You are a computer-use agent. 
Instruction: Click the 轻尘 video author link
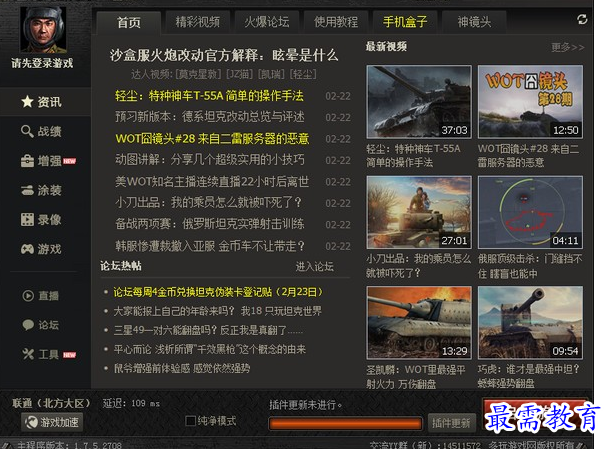coord(303,74)
